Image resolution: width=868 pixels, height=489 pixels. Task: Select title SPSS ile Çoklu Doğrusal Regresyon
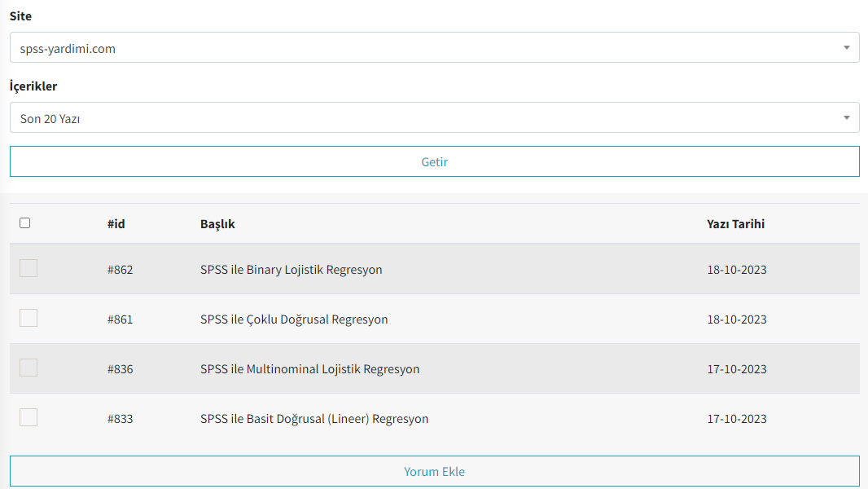[294, 319]
